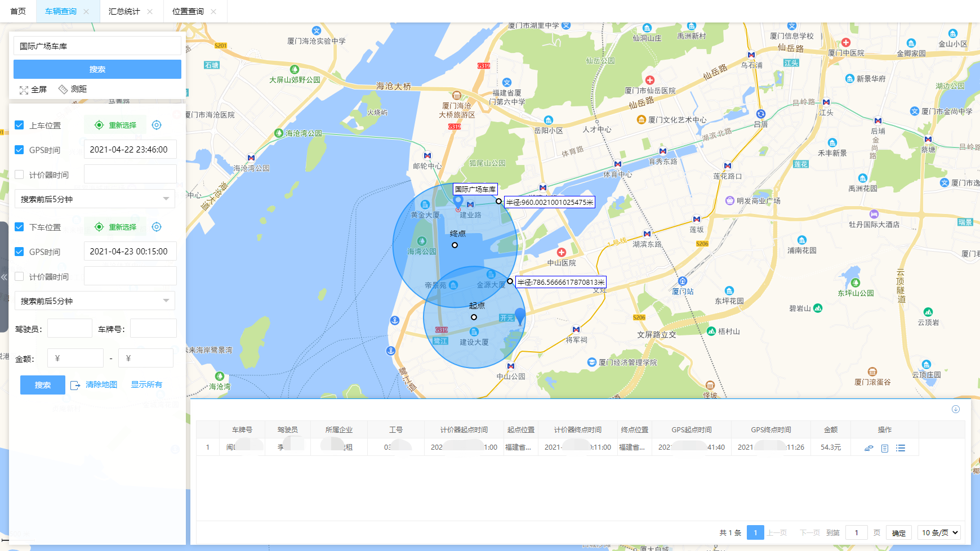
Task: Click the 清除地图 link
Action: [101, 384]
